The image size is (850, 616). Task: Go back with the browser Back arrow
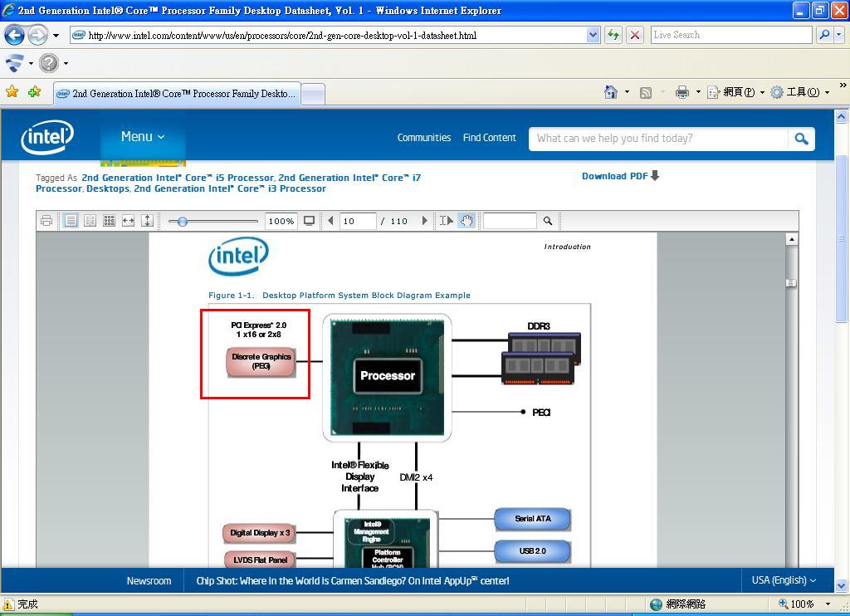tap(14, 35)
